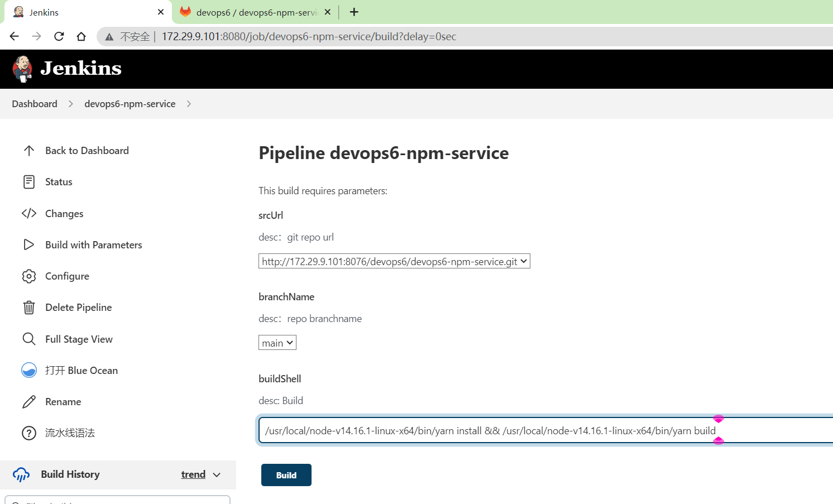
Task: Close the devops6 GitLab browser tab
Action: (328, 12)
